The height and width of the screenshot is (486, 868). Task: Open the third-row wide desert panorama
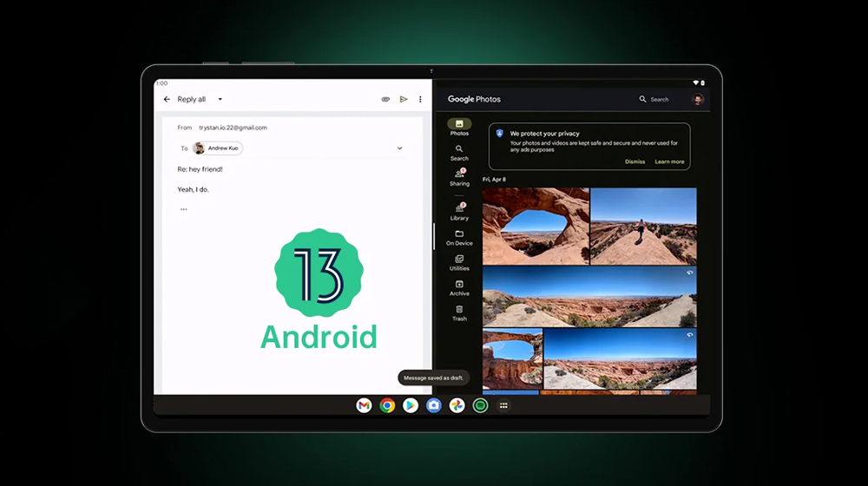620,358
